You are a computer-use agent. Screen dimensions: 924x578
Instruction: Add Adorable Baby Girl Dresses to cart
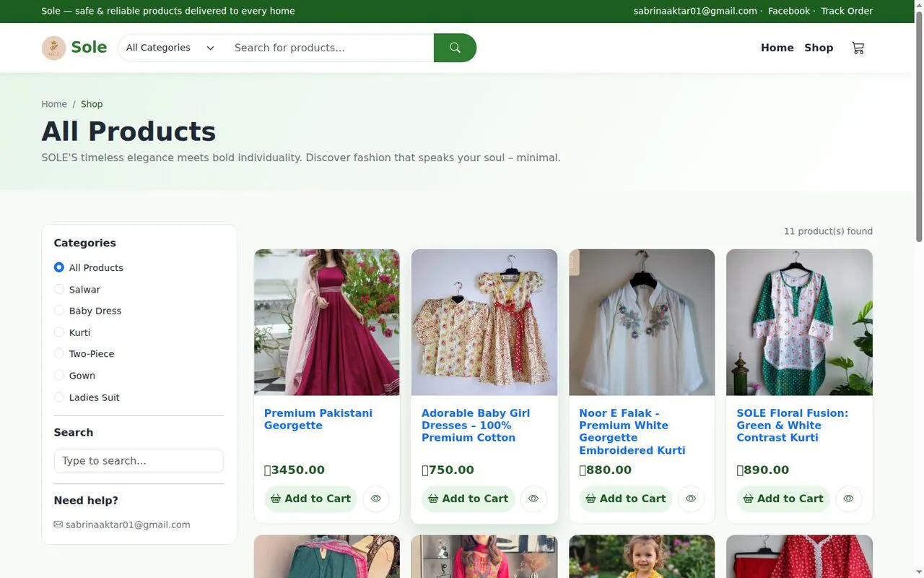pos(468,499)
